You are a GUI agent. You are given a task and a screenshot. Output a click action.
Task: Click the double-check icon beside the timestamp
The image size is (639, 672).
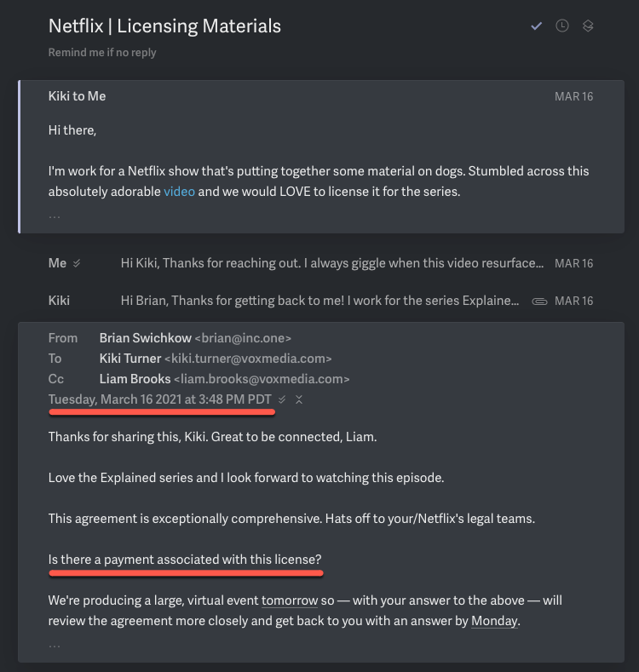click(x=282, y=399)
